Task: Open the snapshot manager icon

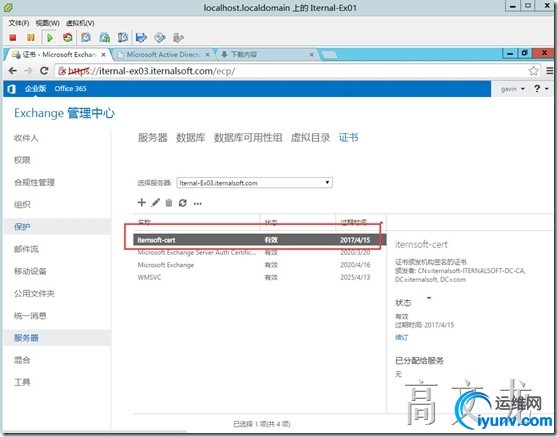Action: point(123,37)
